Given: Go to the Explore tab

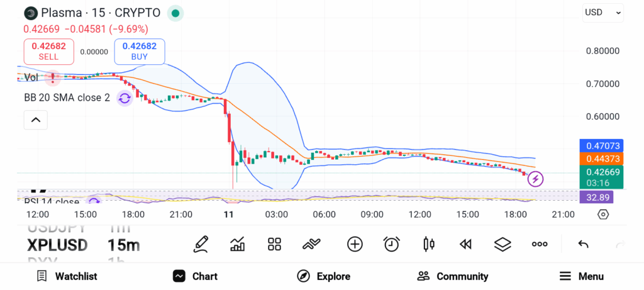Looking at the screenshot, I should pos(323,276).
